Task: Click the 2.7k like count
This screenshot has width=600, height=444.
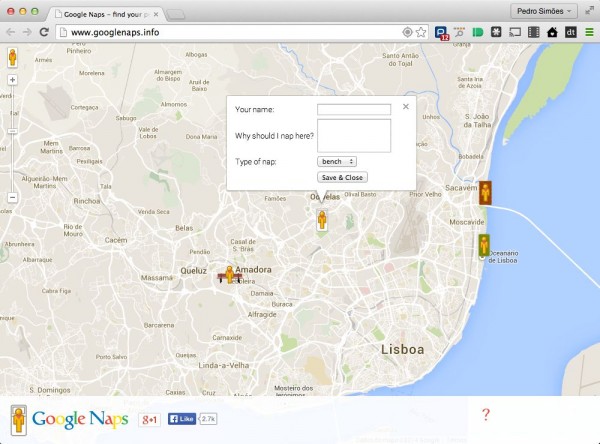Action: tap(209, 419)
